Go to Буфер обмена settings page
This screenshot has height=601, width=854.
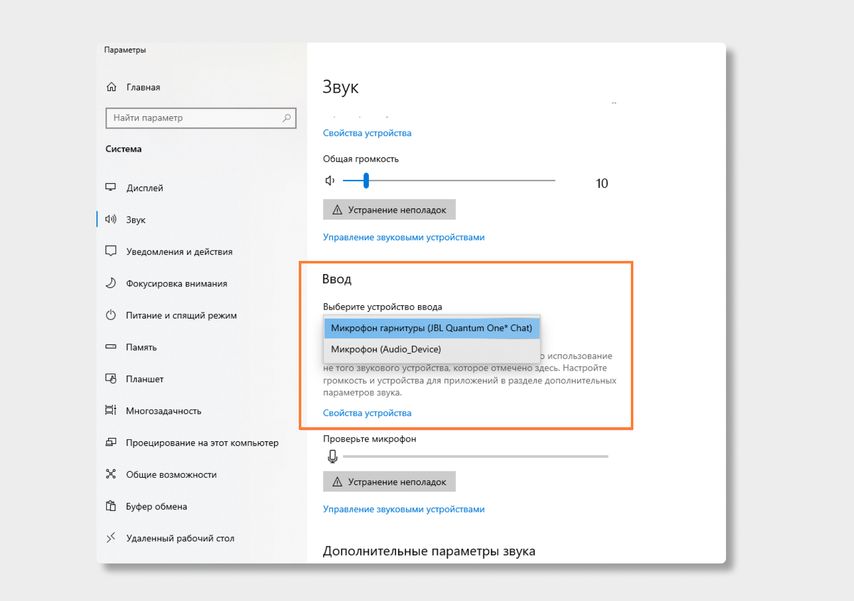coord(156,506)
